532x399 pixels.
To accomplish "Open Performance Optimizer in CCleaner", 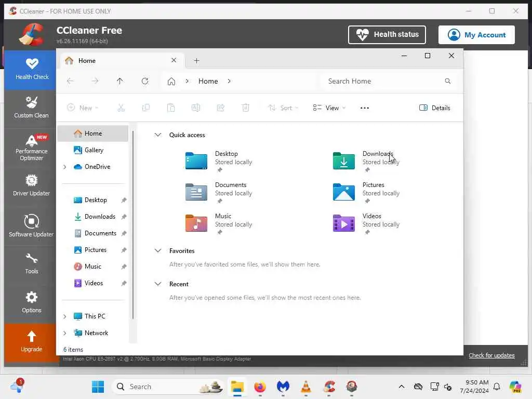I will click(x=31, y=148).
